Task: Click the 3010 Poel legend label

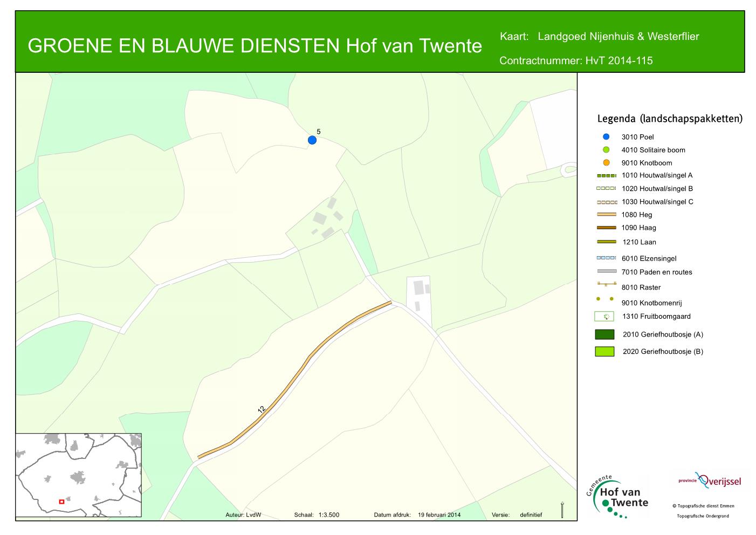Action: pyautogui.click(x=637, y=137)
